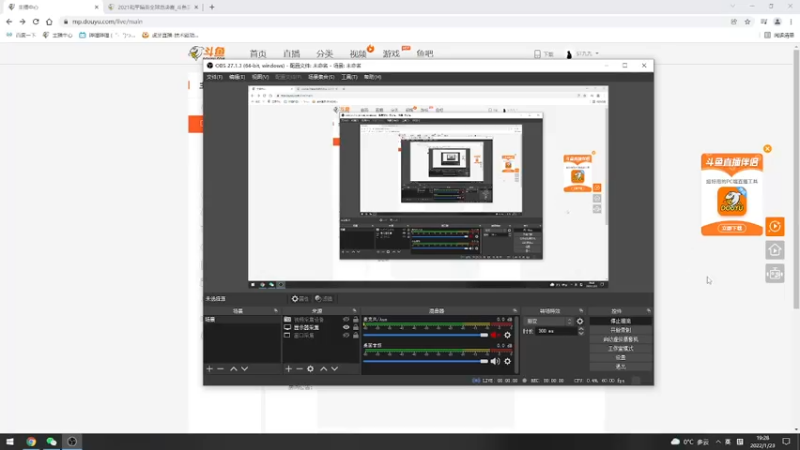Image resolution: width=800 pixels, height=450 pixels.
Task: Click the Chrome address bar URL
Action: tap(107, 22)
